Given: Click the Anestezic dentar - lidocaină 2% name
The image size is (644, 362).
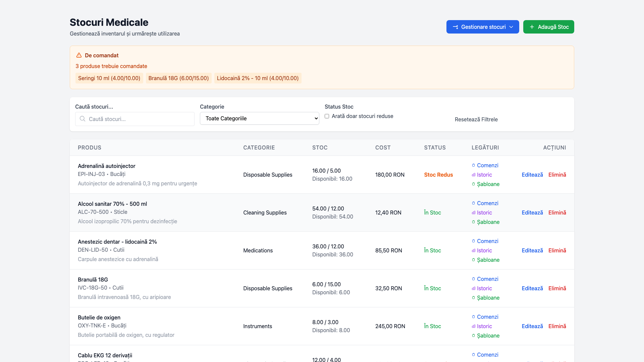Looking at the screenshot, I should tap(117, 242).
